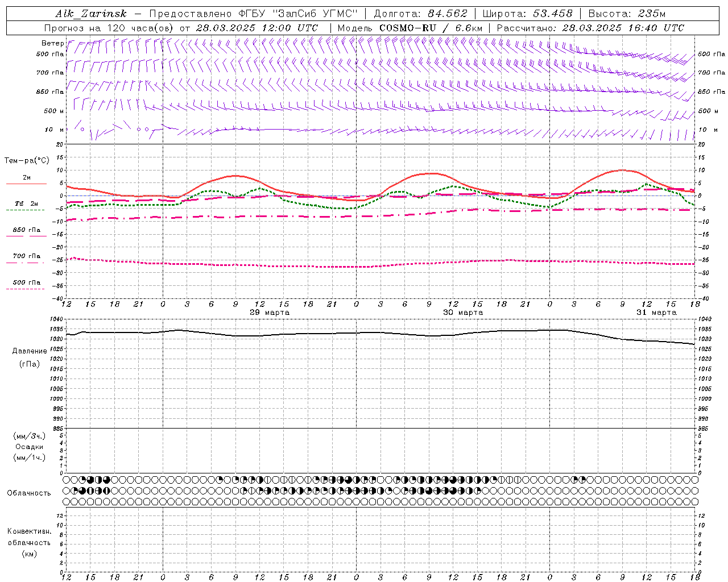Click the (км) convective height unit label

pyautogui.click(x=30, y=554)
